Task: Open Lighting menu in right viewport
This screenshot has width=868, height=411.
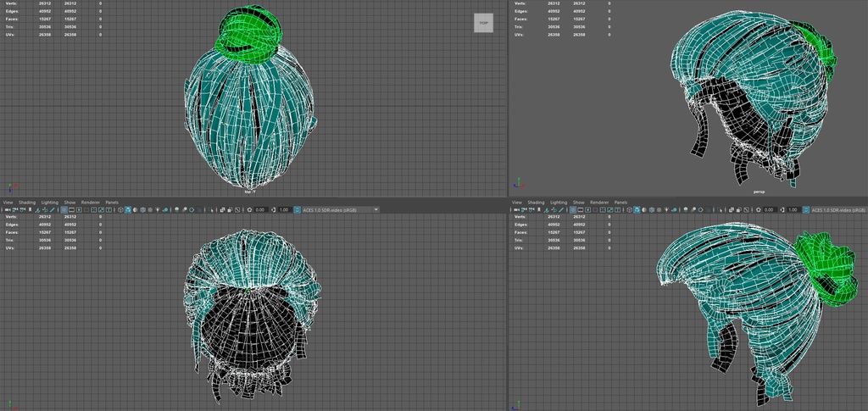Action: click(559, 203)
